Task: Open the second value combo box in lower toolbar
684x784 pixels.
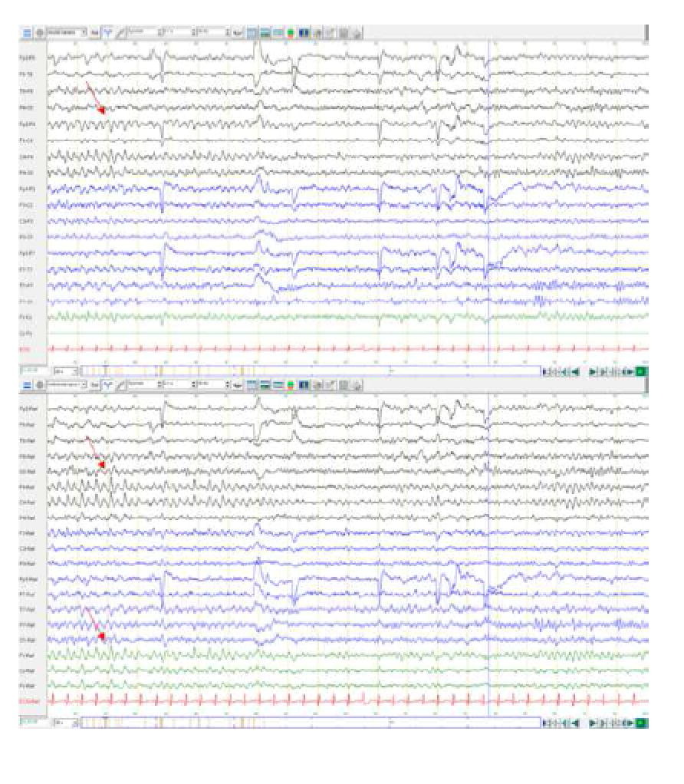Action: [x=179, y=384]
